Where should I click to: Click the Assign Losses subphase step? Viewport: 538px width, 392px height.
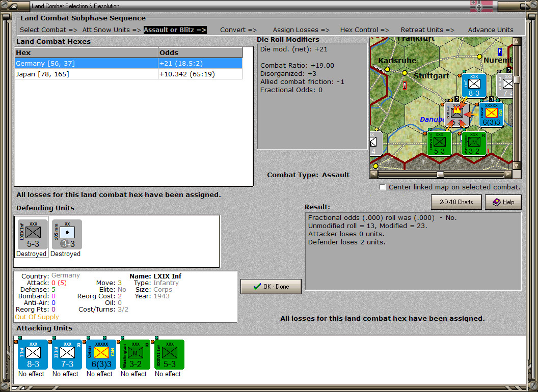(x=301, y=30)
